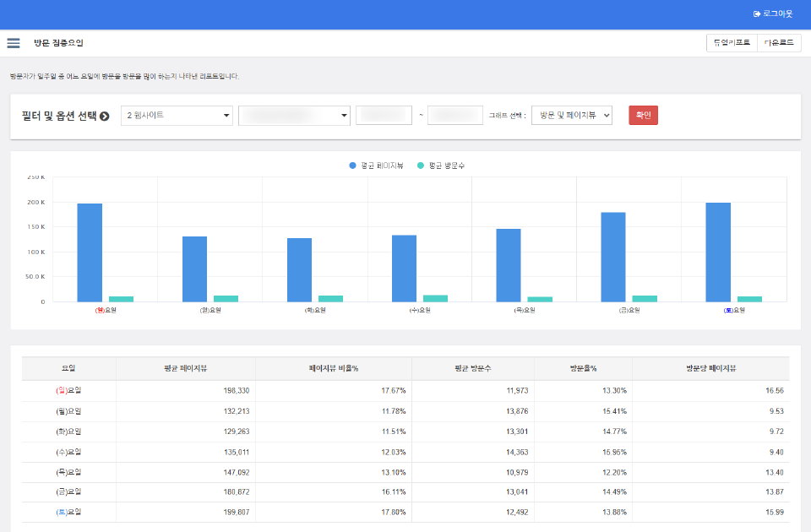Open the 방문 및 페이지뷰 graph selector
Viewport: 811px width, 532px height.
(571, 116)
